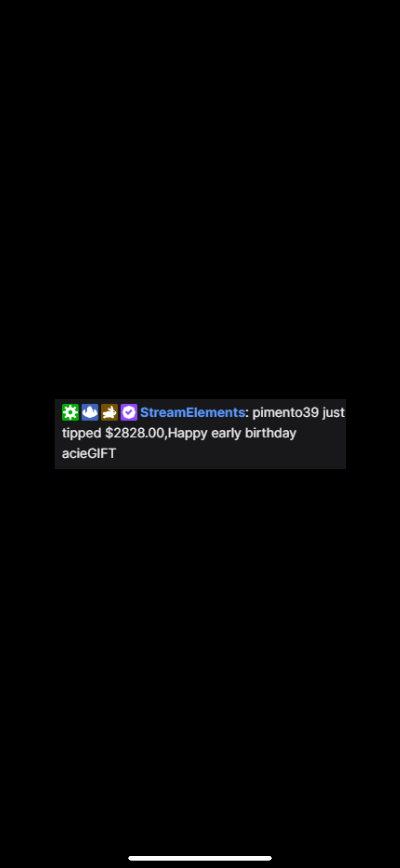
Task: Open the StreamElements username profile
Action: (193, 413)
